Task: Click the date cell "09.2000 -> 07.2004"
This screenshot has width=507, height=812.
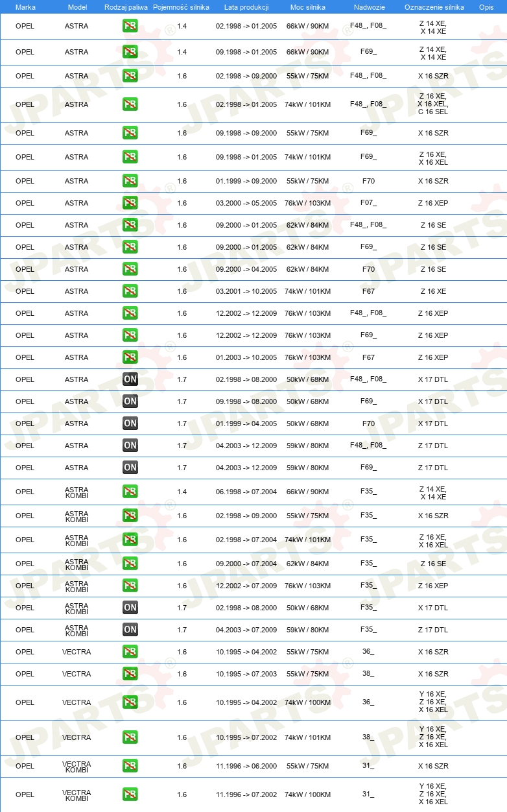Action: click(246, 564)
